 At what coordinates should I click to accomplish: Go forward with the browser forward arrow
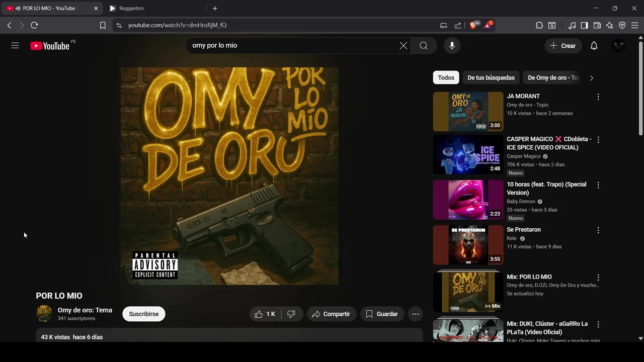(22, 25)
